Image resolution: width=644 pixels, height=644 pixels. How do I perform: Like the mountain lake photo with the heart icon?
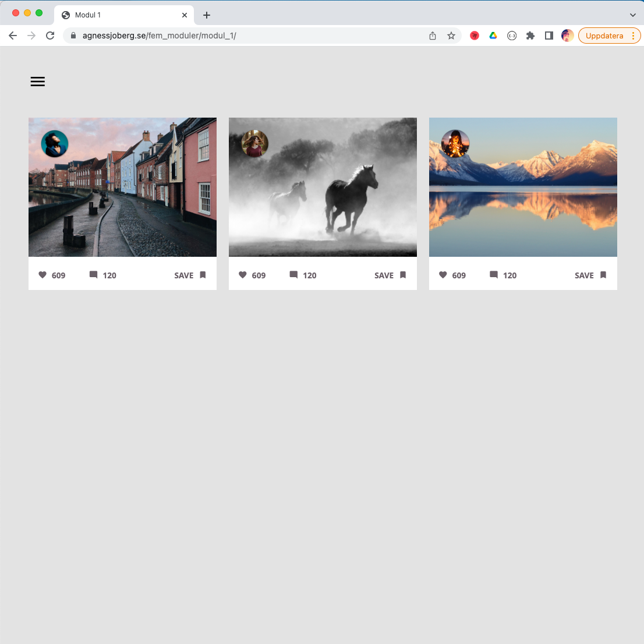click(443, 275)
